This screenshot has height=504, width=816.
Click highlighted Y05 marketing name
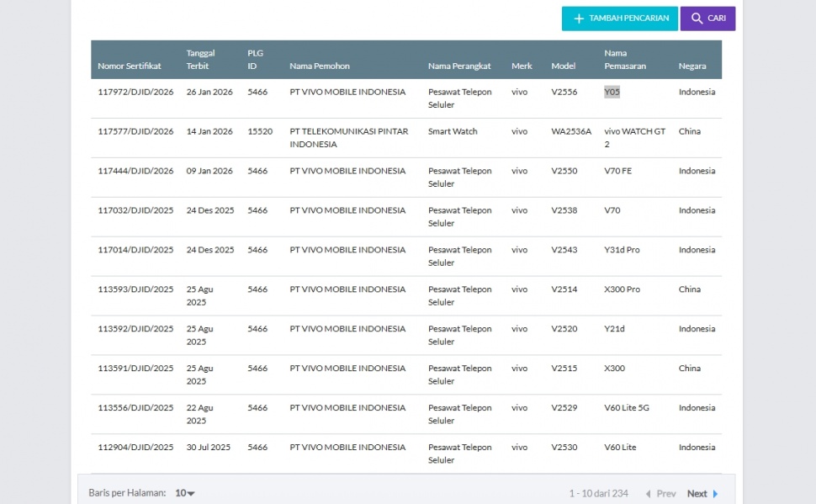click(612, 93)
